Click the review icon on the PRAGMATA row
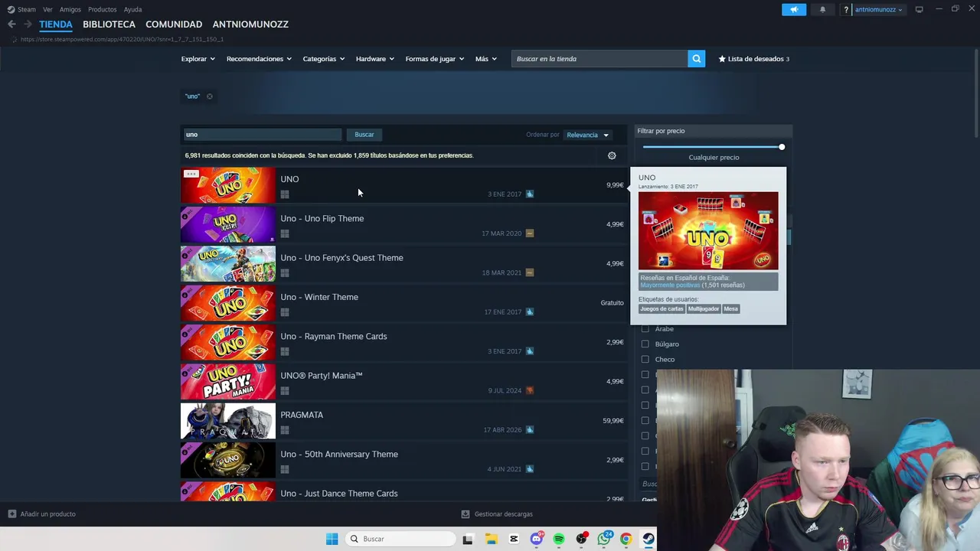 pyautogui.click(x=530, y=430)
